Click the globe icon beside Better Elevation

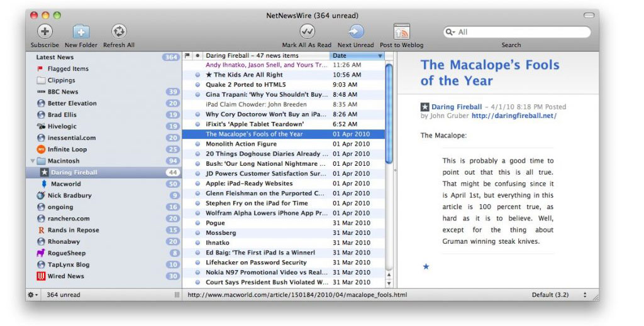41,104
